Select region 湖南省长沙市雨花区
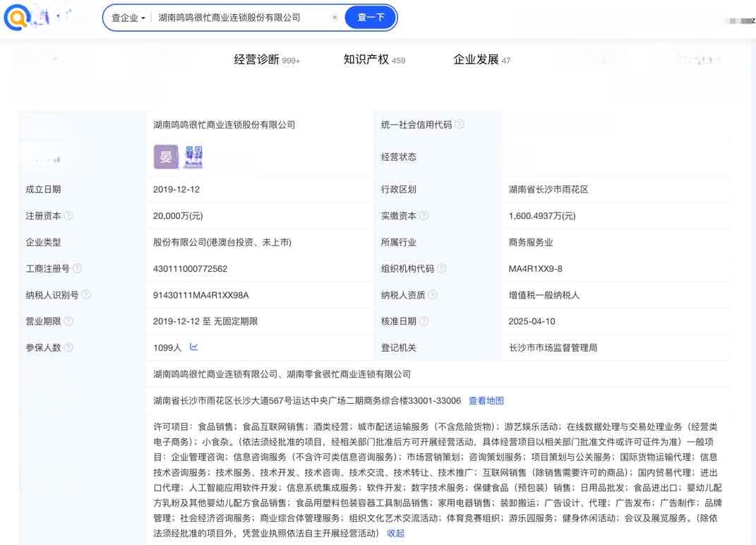756x545 pixels. click(x=548, y=189)
